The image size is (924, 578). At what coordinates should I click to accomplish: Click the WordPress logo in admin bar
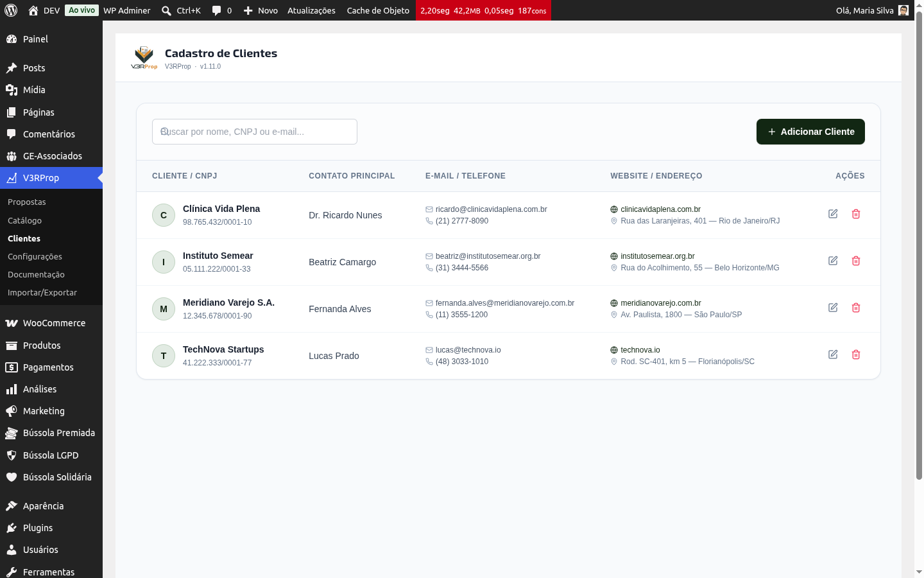(11, 10)
